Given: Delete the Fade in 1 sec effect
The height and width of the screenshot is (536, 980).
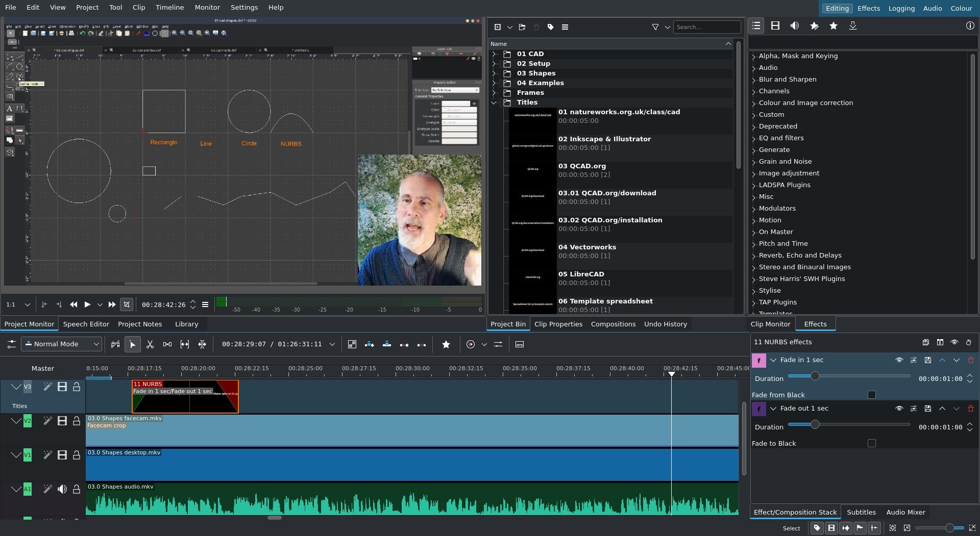Looking at the screenshot, I should coord(970,360).
